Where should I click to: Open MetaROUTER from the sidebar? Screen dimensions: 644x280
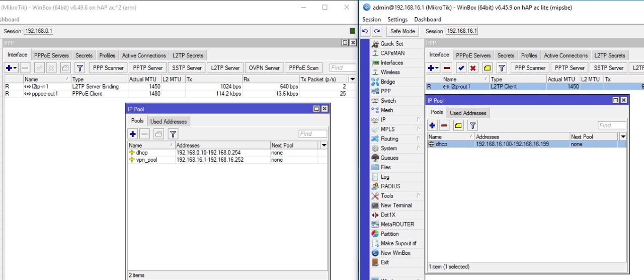[397, 225]
